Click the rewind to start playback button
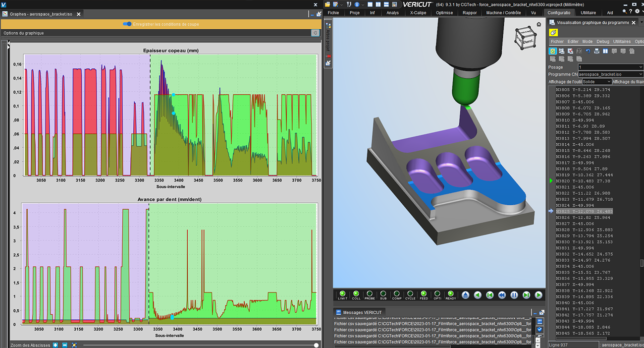Screen dimensions: 644x348 (x=489, y=295)
